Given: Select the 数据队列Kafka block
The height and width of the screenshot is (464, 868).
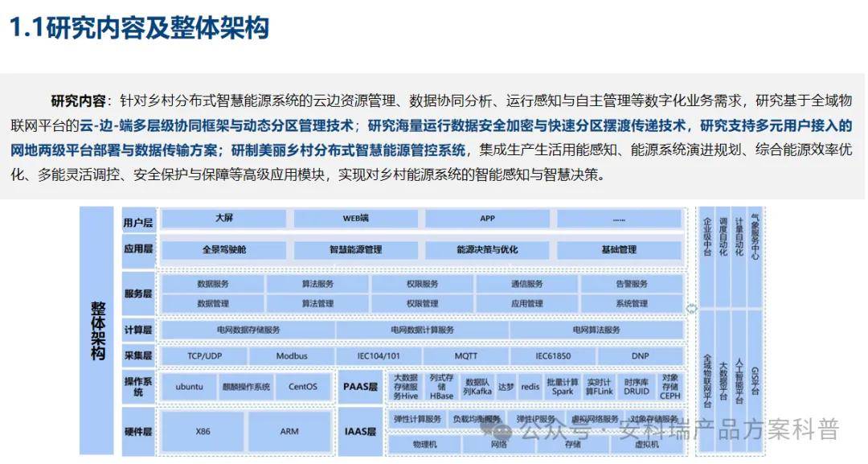Looking at the screenshot, I should coord(477,387).
